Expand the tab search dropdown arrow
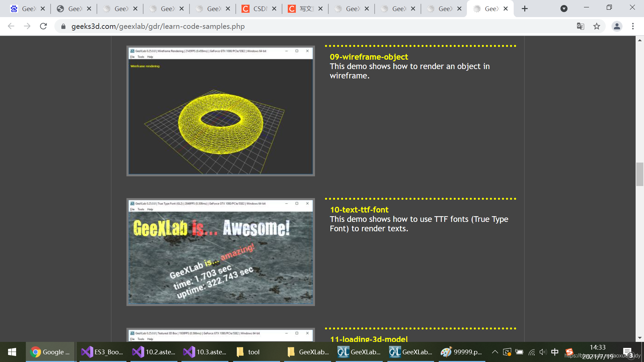The height and width of the screenshot is (362, 644). point(564,9)
